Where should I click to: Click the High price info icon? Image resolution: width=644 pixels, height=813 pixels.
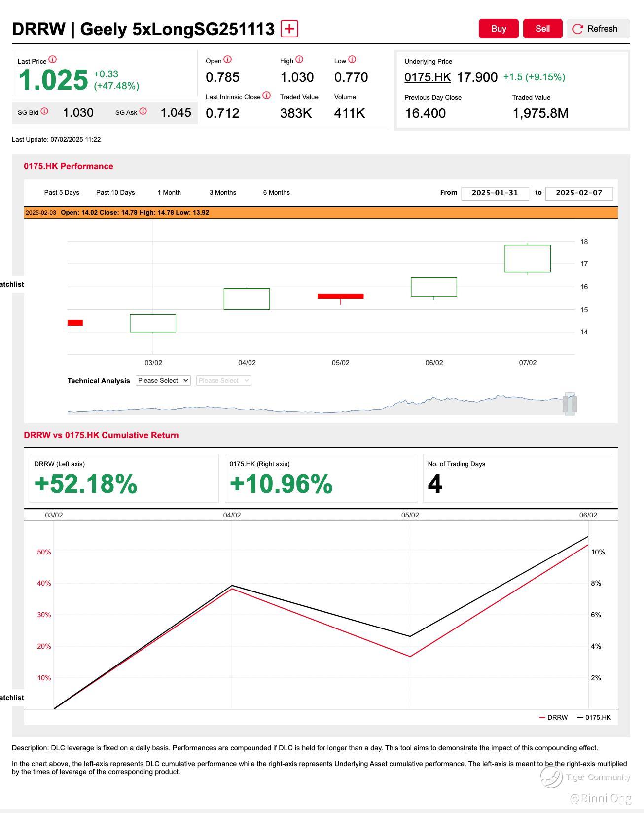coord(299,60)
